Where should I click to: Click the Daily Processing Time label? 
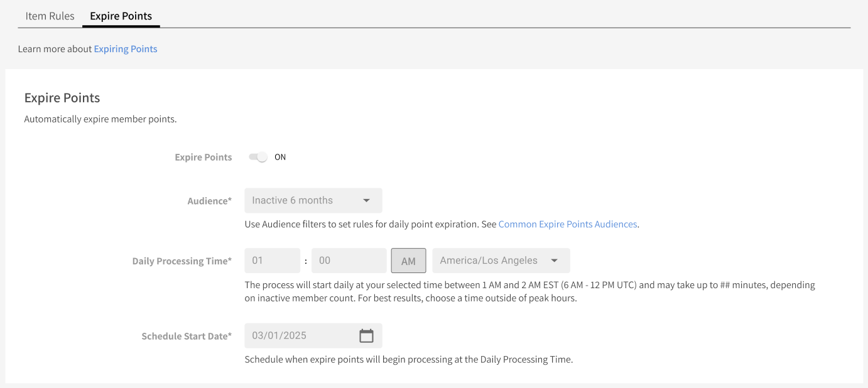tap(182, 261)
